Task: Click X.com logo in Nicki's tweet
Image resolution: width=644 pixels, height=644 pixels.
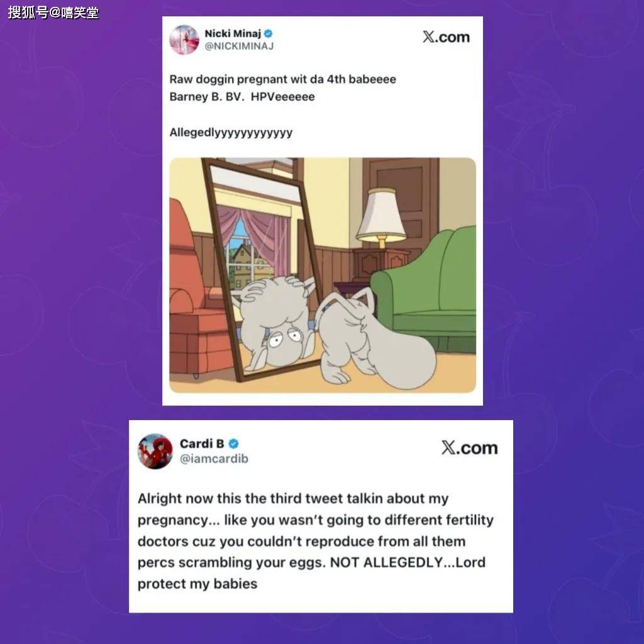Action: point(446,37)
